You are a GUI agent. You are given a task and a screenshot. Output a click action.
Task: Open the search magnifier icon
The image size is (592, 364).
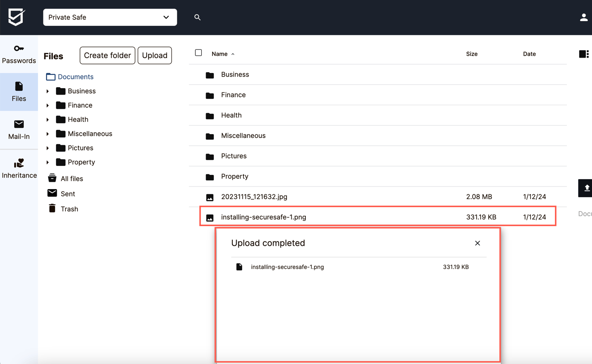point(197,17)
